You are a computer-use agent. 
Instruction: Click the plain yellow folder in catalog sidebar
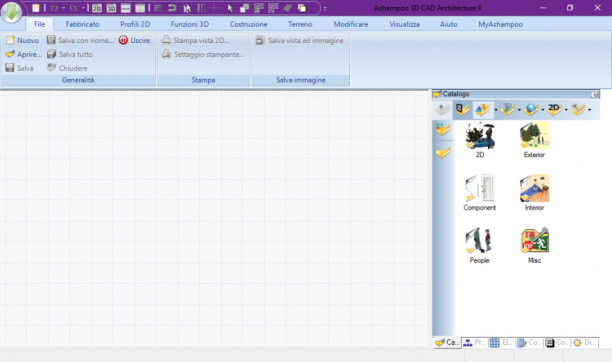pos(443,152)
